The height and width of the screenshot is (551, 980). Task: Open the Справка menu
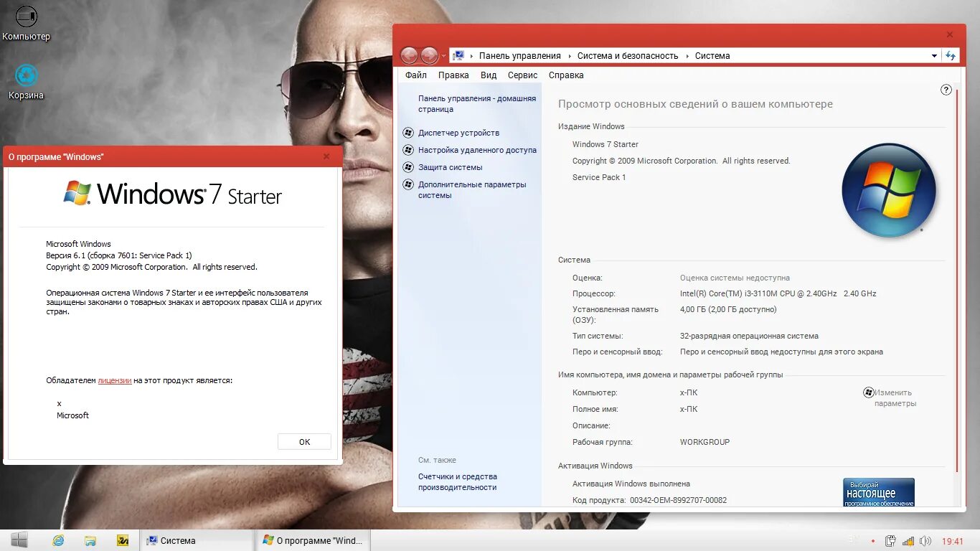click(566, 75)
